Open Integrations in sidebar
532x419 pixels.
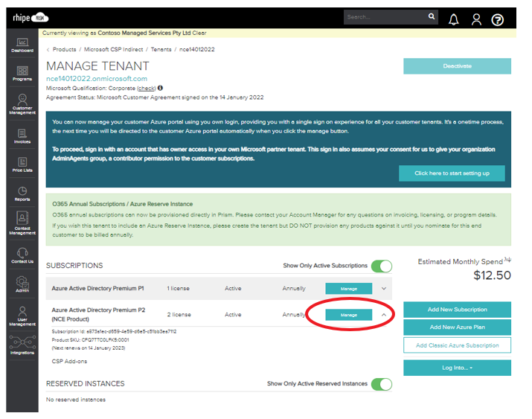(x=22, y=345)
